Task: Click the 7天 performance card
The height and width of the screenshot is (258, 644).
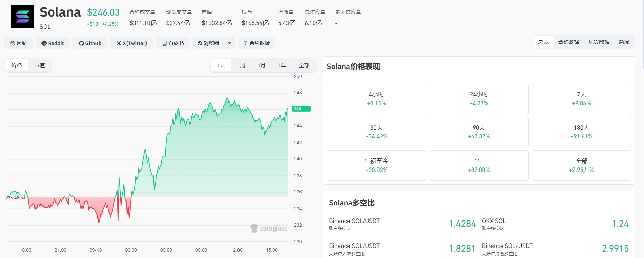Action: (581, 99)
